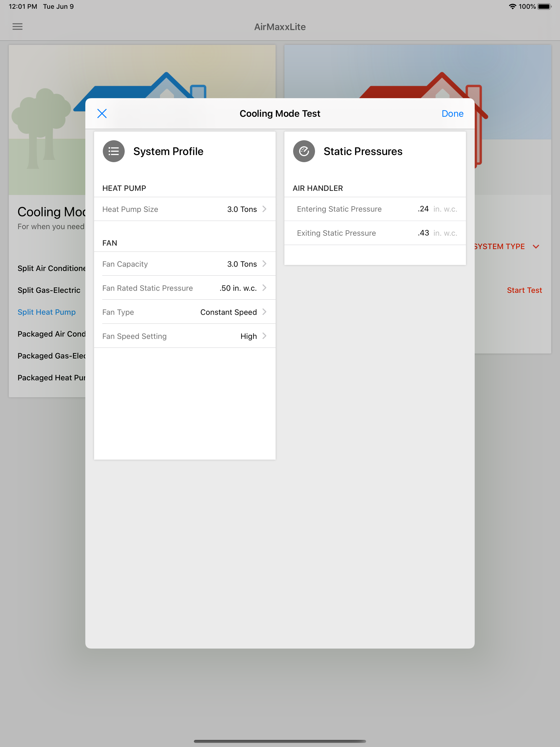This screenshot has width=560, height=747.
Task: Click the Heat Pump Size row chevron
Action: (x=264, y=209)
